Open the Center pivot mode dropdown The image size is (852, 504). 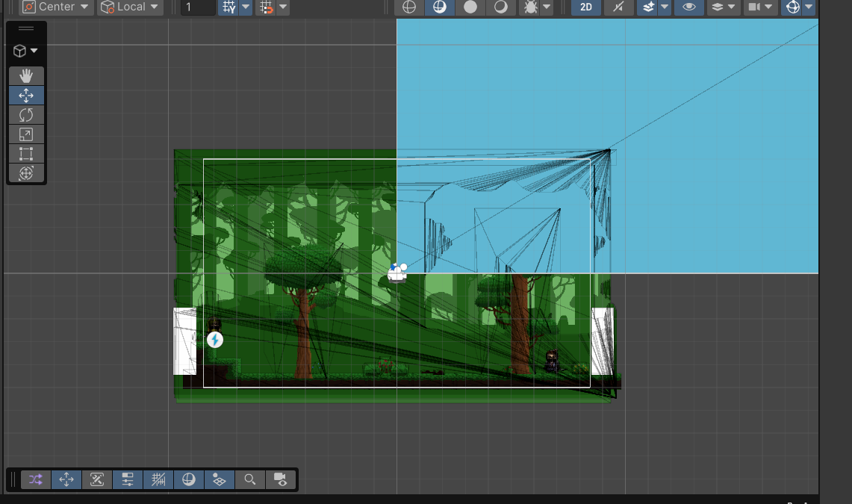tap(55, 7)
